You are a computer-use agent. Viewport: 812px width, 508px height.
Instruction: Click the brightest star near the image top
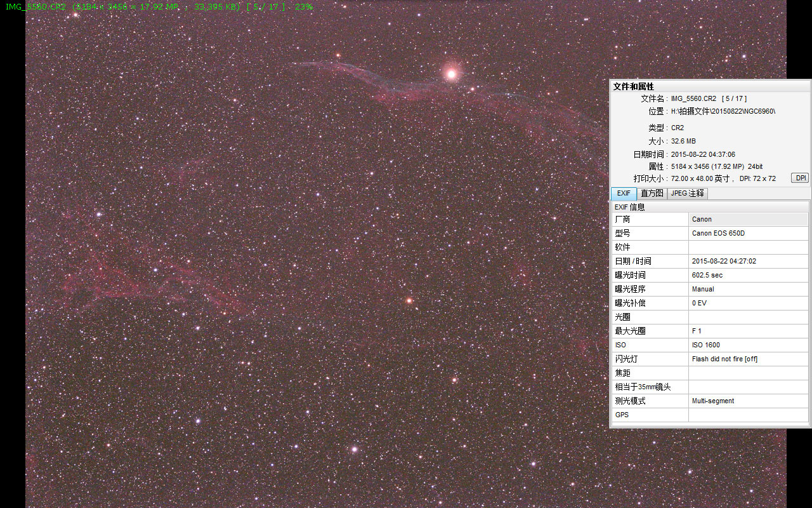[452, 74]
